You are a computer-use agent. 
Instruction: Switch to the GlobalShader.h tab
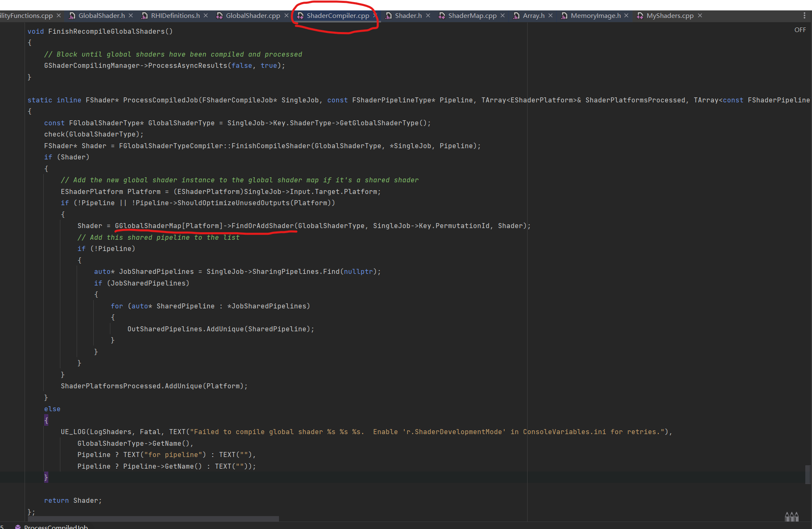coord(101,15)
